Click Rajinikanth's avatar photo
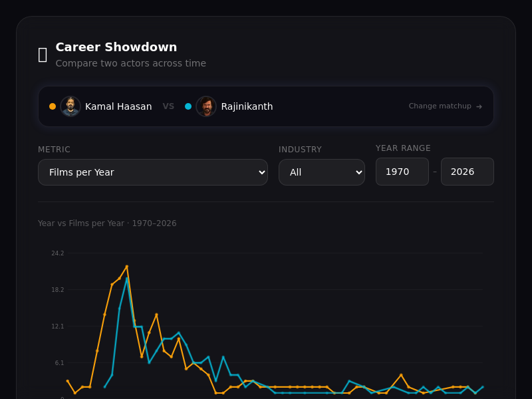 point(206,106)
